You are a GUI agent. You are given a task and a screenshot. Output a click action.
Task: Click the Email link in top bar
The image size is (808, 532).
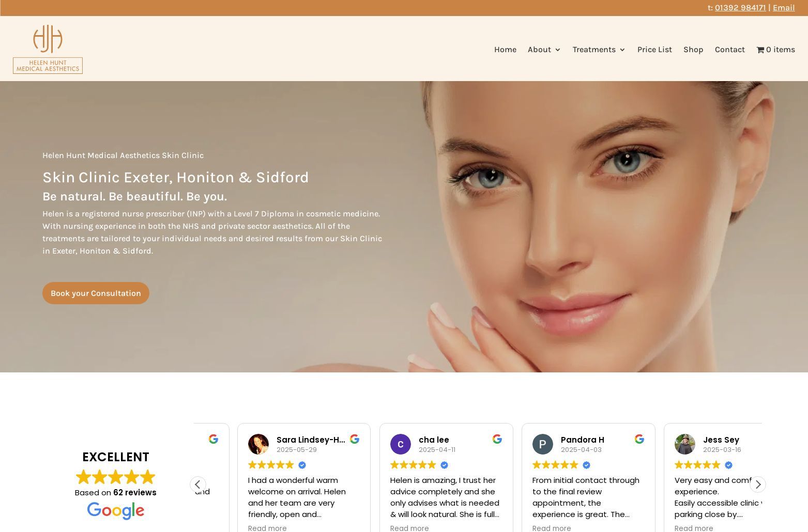784,8
